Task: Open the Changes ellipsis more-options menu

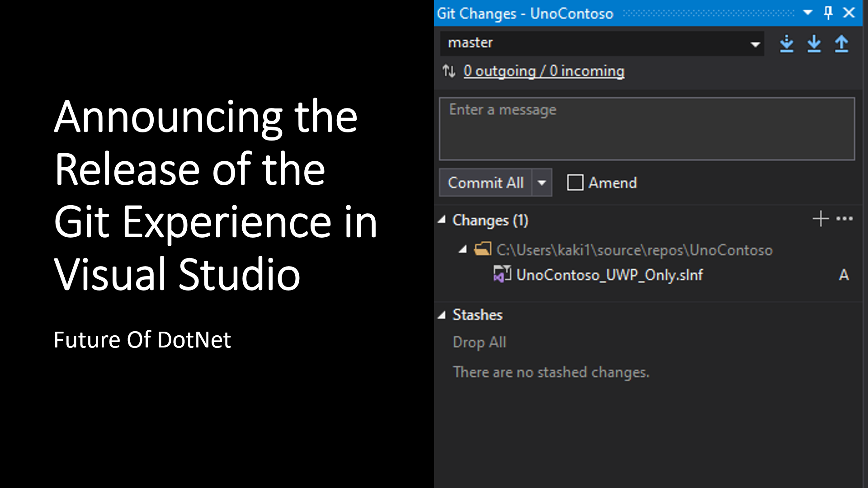Action: (x=844, y=219)
